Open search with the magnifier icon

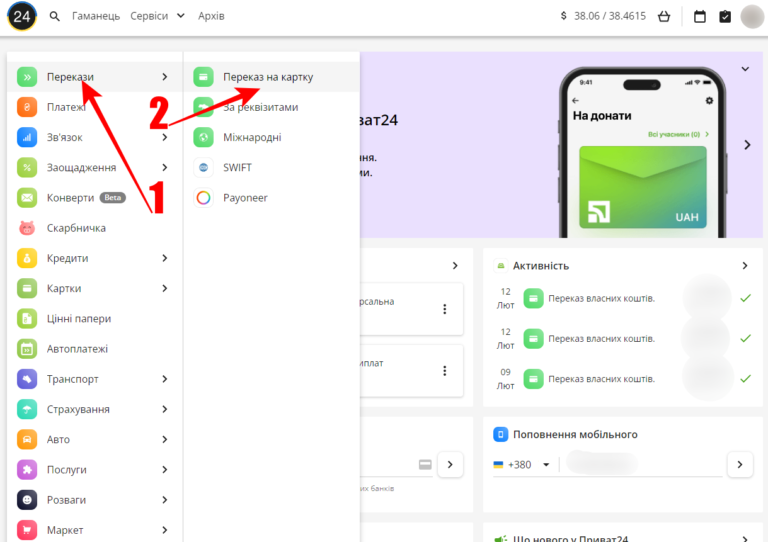[x=55, y=17]
